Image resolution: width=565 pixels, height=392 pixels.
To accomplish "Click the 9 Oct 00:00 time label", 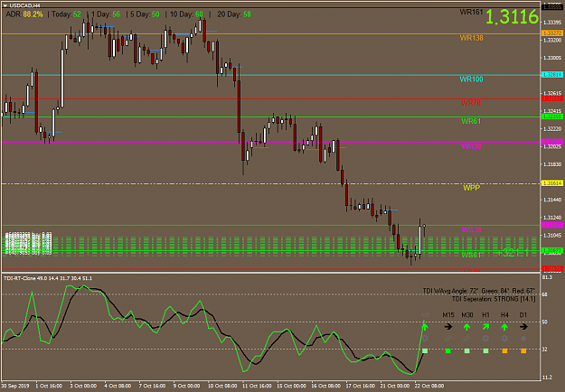I will [x=186, y=386].
